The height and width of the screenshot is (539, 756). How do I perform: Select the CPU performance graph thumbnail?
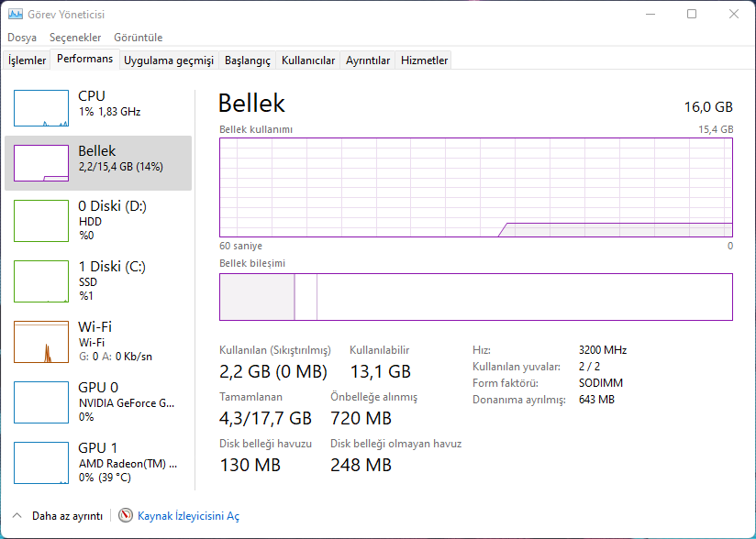(41, 108)
